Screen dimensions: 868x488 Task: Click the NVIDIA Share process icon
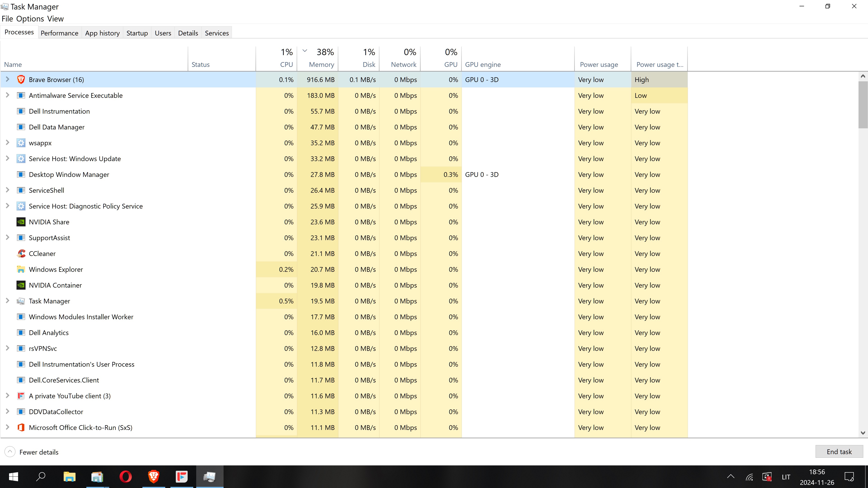(x=21, y=222)
